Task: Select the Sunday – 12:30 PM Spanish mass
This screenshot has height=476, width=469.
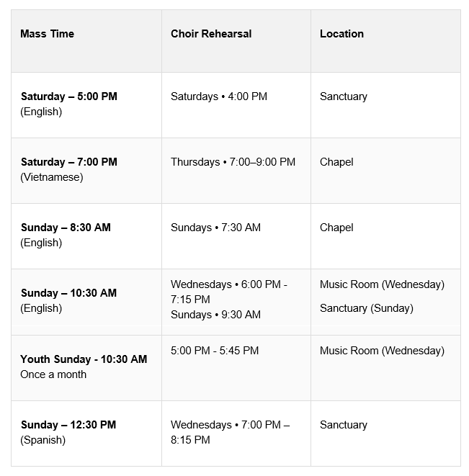Action: [x=68, y=432]
